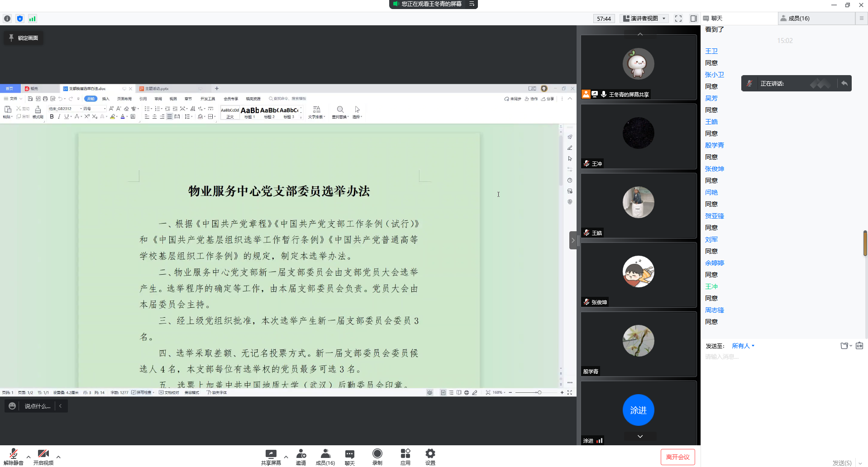Click the Chat icon in bottom toolbar
This screenshot has width=868, height=467.
coord(349,454)
